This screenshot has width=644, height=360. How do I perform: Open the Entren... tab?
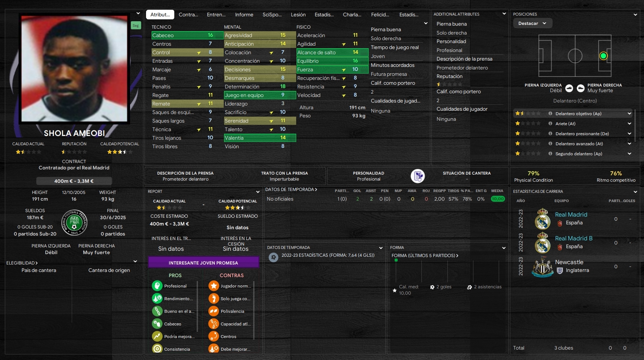(x=216, y=14)
